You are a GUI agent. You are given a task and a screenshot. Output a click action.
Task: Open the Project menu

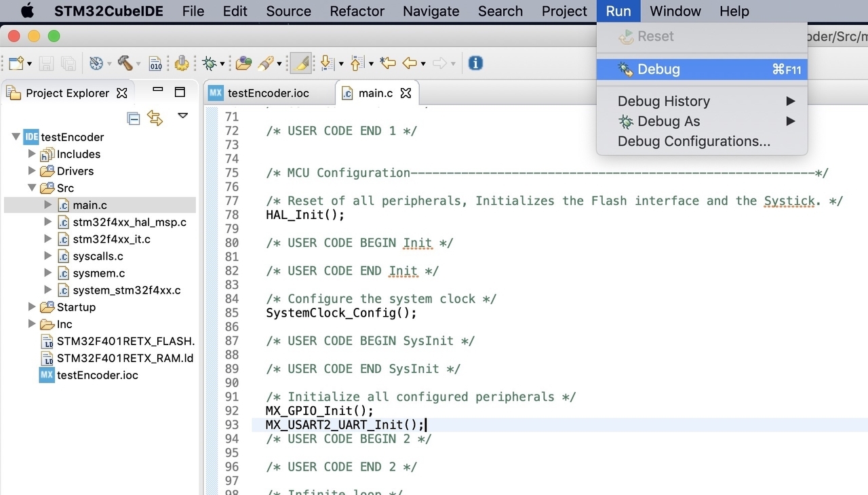564,12
